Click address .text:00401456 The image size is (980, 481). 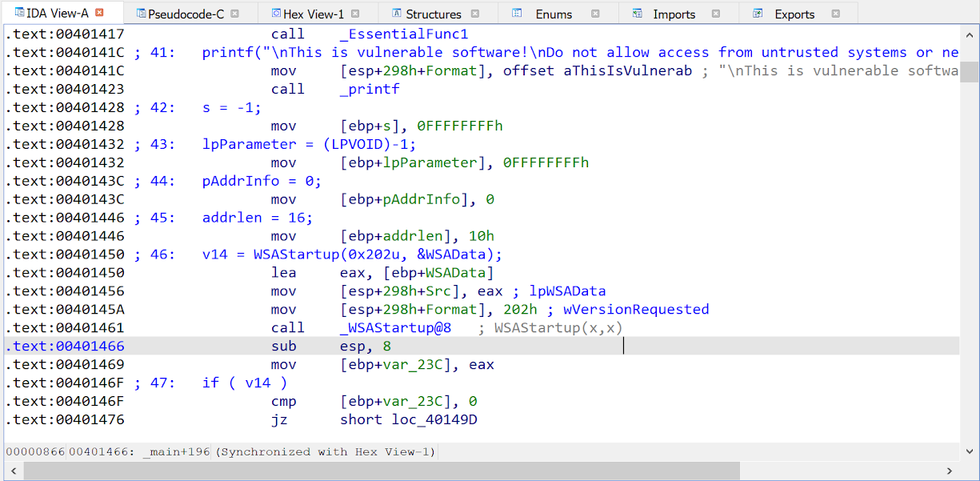pyautogui.click(x=65, y=291)
